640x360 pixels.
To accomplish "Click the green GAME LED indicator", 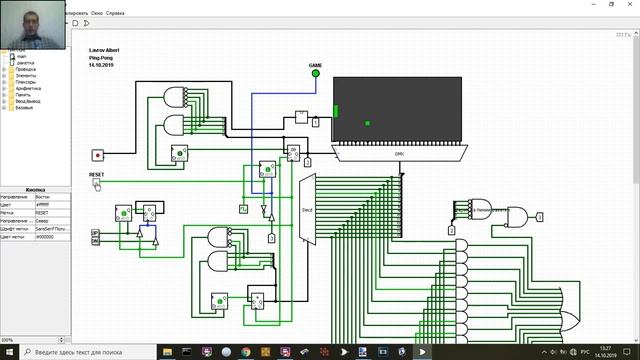I will (x=316, y=73).
